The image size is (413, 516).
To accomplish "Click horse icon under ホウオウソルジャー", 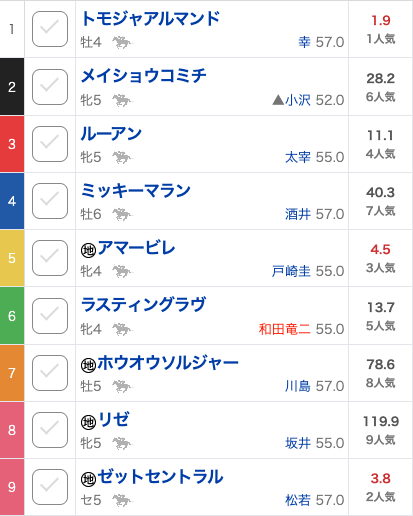I will [x=122, y=386].
